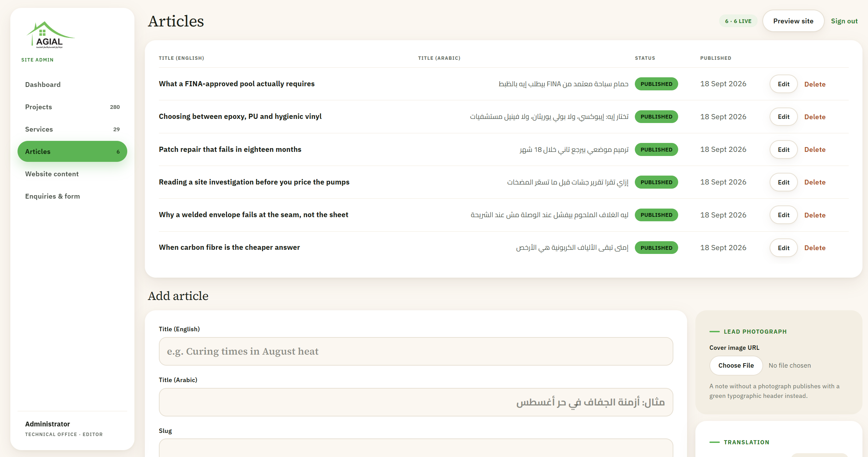Click Choose File for cover image
868x457 pixels.
pos(736,366)
